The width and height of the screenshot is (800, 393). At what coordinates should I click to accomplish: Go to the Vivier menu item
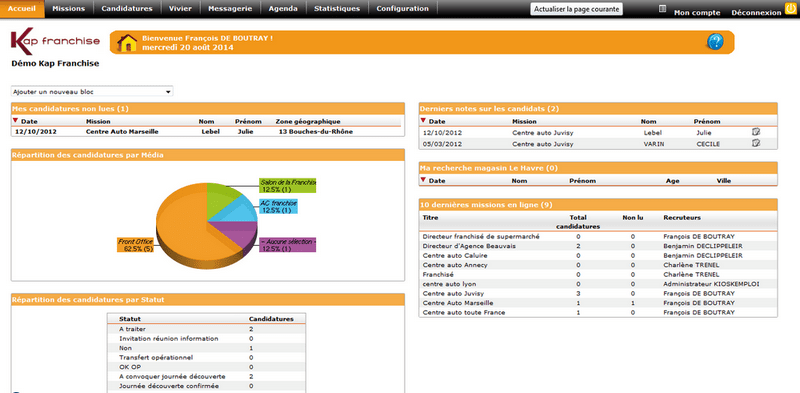[181, 9]
